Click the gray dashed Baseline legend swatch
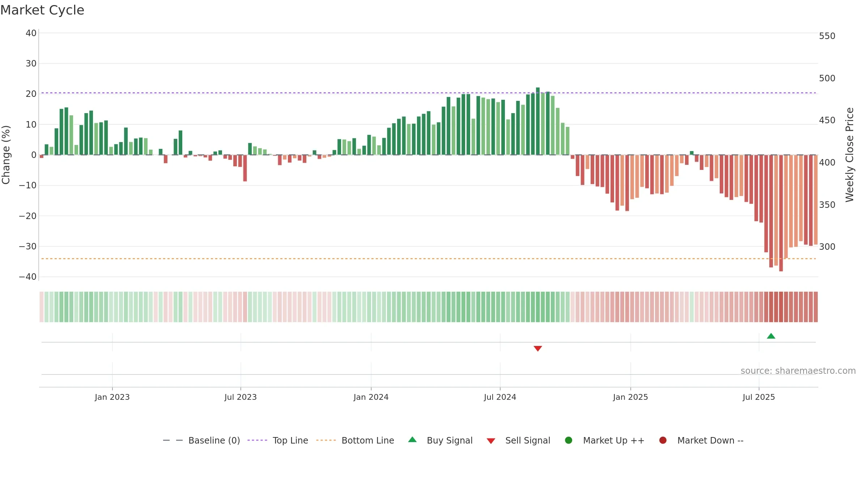The image size is (868, 488). (173, 440)
